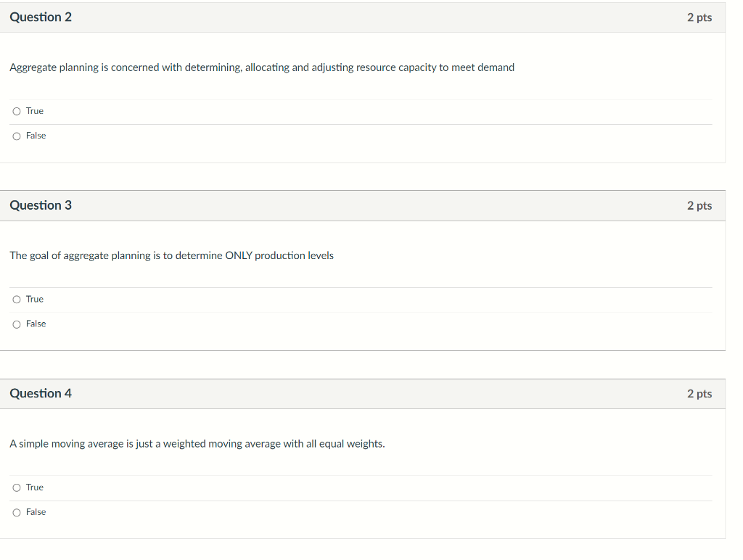Select True for Question 3

point(16,299)
